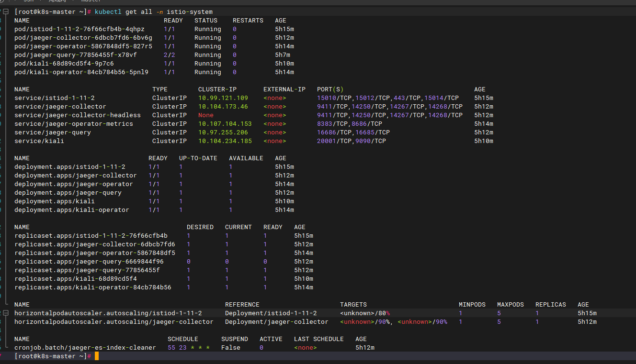Select pod/istiod-1-11-2-76f66cfb4b-4qhpz
Image resolution: width=636 pixels, height=364 pixels.
click(x=79, y=29)
